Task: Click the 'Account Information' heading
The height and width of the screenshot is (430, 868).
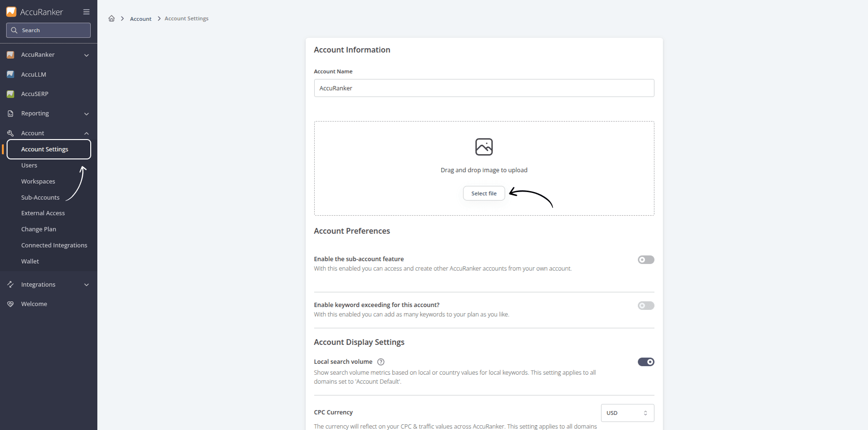Action: coord(352,50)
